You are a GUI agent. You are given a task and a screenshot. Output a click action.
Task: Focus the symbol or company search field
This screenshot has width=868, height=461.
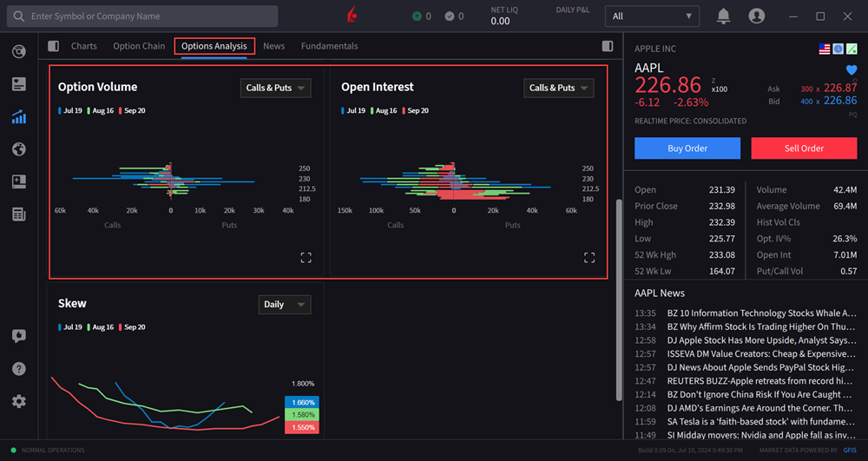[x=142, y=16]
